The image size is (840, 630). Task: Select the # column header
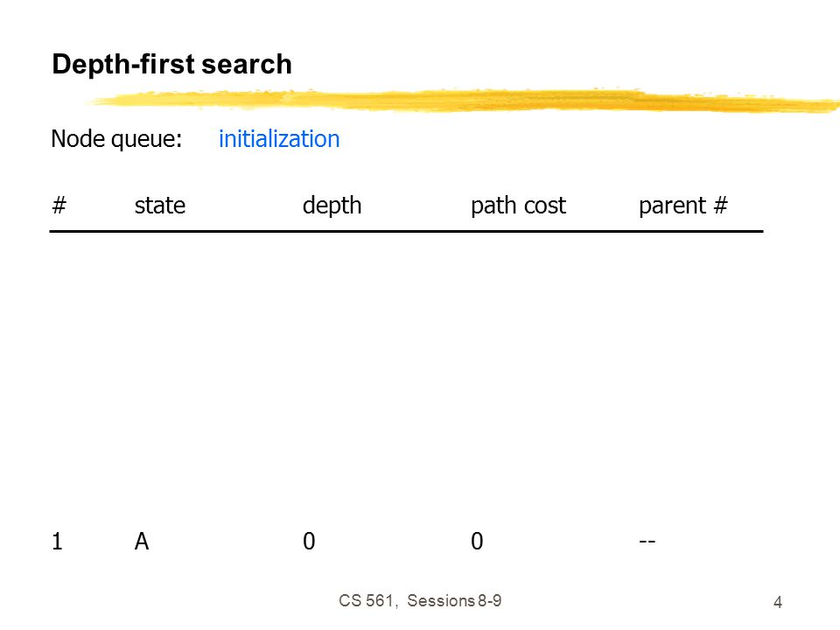(x=59, y=205)
